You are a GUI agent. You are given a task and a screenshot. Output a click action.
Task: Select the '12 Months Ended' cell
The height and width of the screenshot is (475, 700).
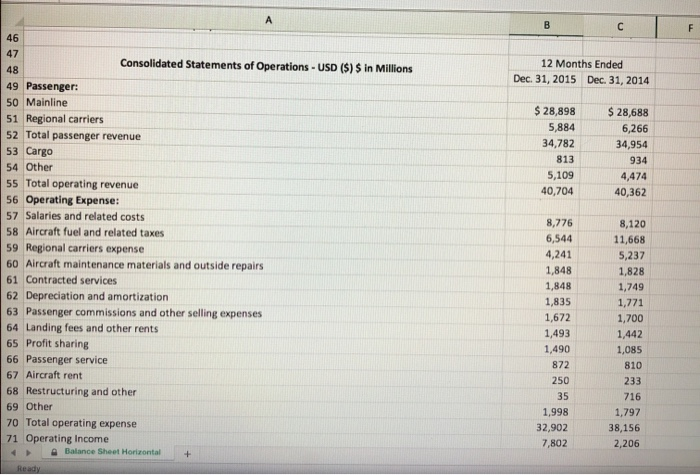tap(582, 64)
